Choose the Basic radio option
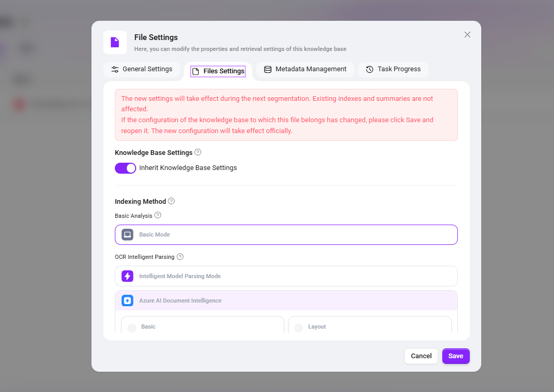Screen dimensions: 554x392 [x=132, y=328]
